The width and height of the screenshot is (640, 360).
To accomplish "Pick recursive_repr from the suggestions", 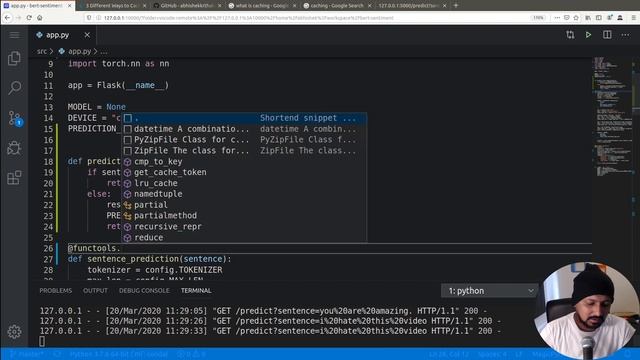I will (x=244, y=227).
